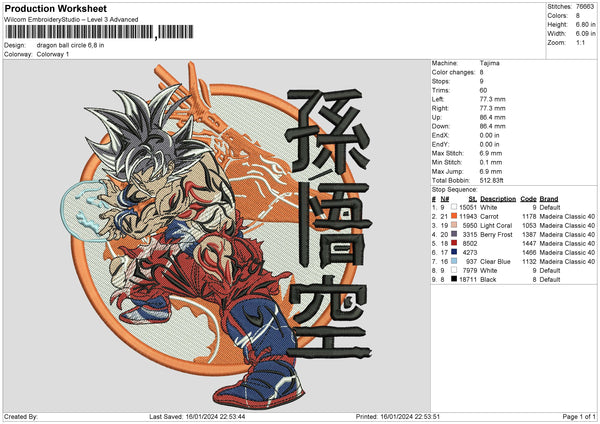Click the 'EndX:' label
Viewport: 600px width, 424px height.
(x=440, y=135)
